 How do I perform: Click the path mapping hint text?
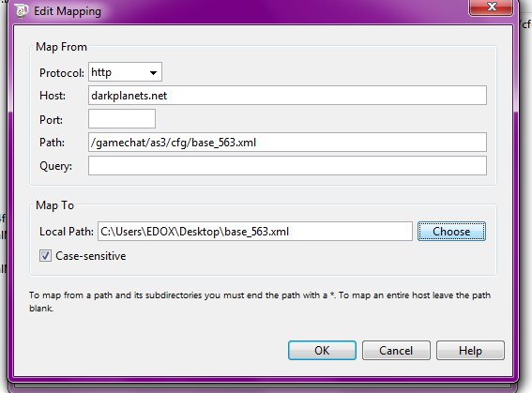pyautogui.click(x=260, y=301)
